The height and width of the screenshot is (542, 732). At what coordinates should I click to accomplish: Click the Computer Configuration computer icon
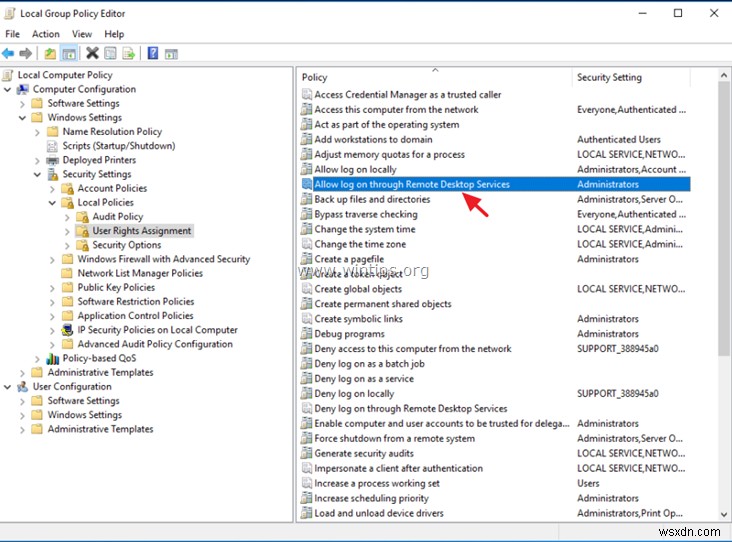coord(23,89)
